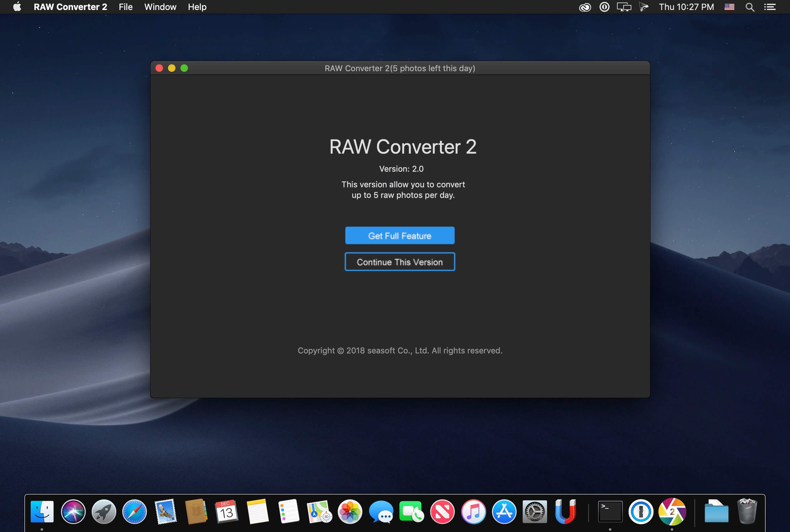Viewport: 790px width, 532px height.
Task: Click RAW Converter 2 icon in Dock
Action: pos(672,511)
